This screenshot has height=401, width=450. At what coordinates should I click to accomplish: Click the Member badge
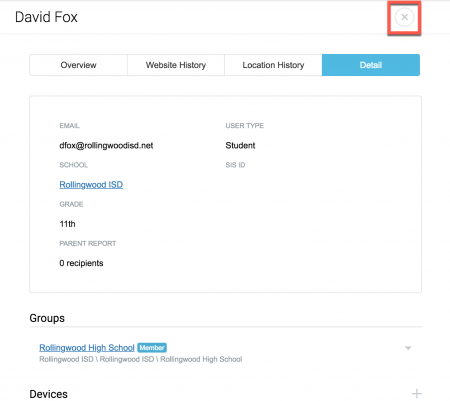[x=152, y=348]
